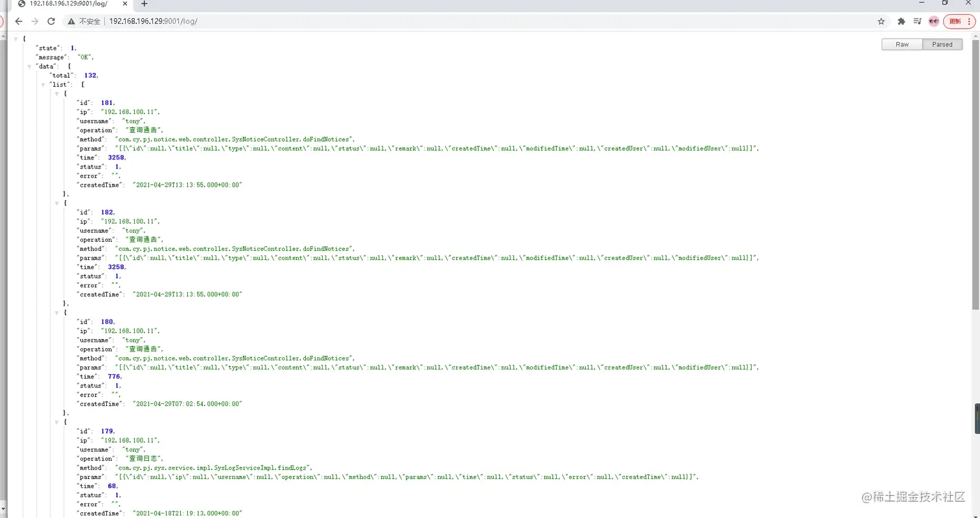Screen dimensions: 980x518
Task: Click the id value 179
Action: click(108, 431)
